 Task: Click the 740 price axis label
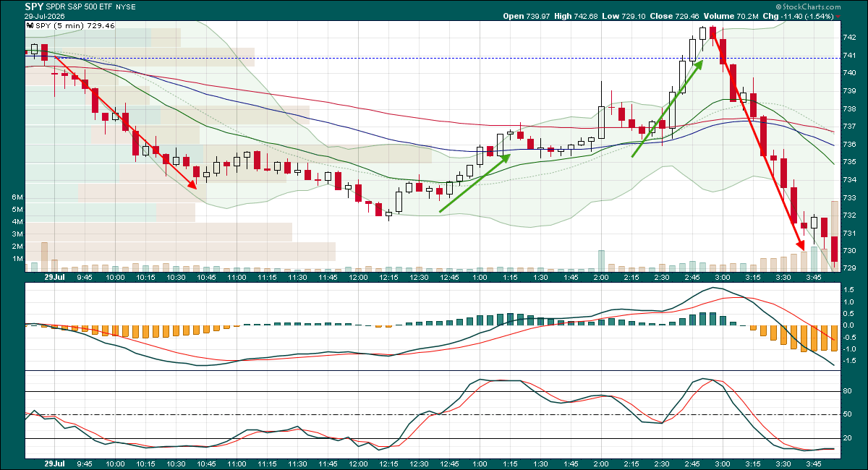tap(851, 73)
